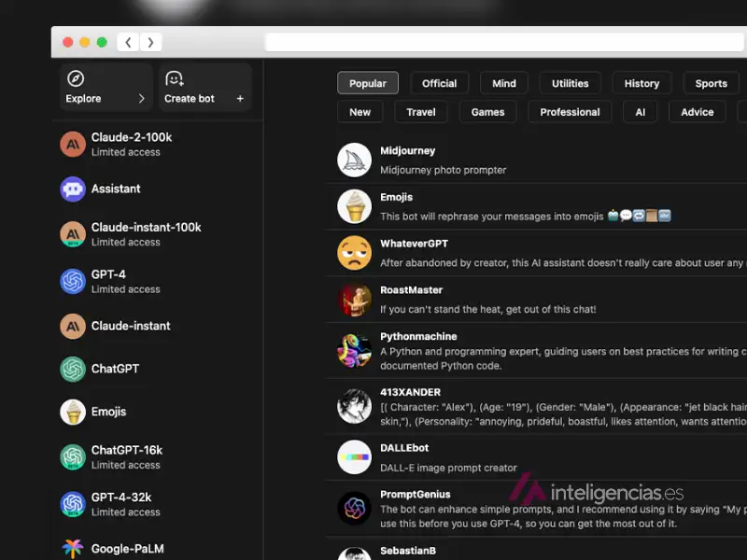Viewport: 747px width, 560px height.
Task: Click 'If you can't stand the heat' description
Action: point(487,310)
